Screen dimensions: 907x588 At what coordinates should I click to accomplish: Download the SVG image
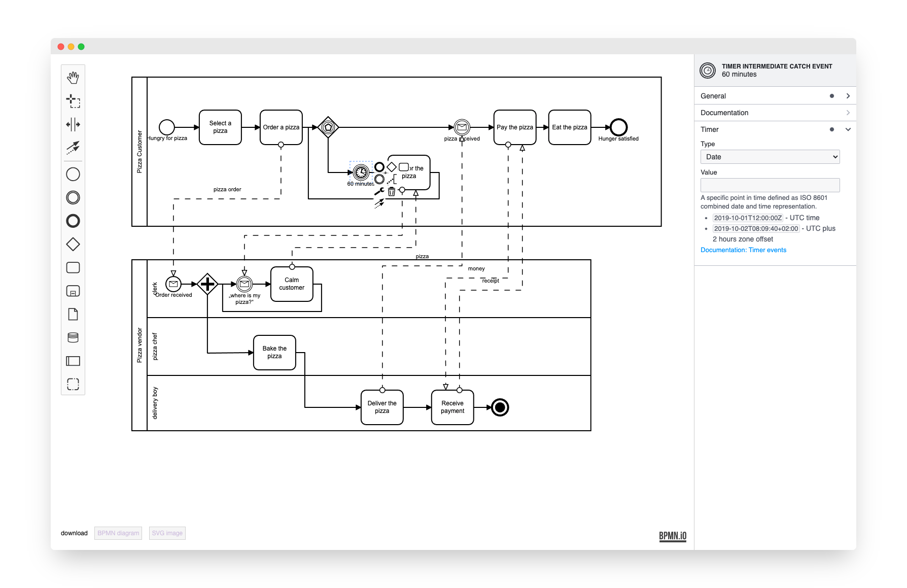click(167, 533)
